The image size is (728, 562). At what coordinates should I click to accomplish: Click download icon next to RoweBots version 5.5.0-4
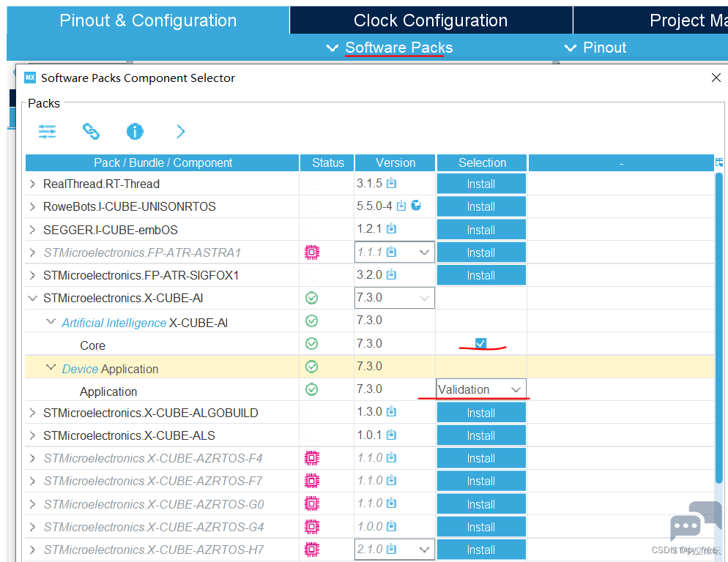(401, 206)
